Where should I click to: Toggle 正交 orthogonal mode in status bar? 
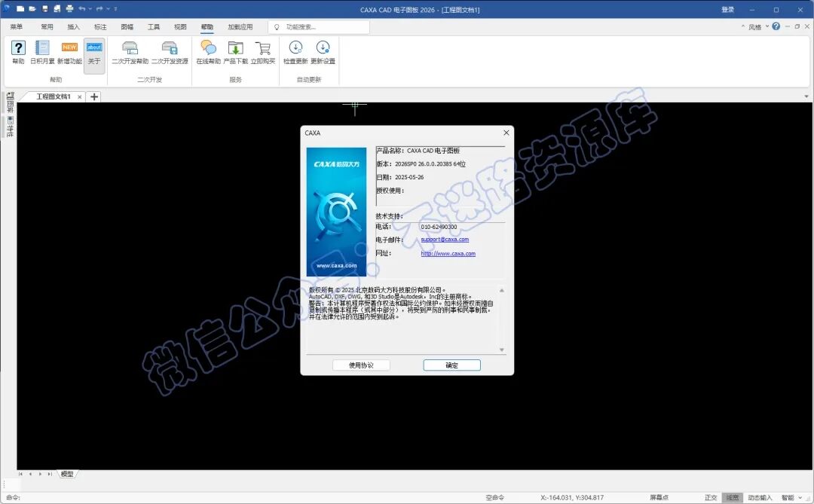(x=711, y=497)
